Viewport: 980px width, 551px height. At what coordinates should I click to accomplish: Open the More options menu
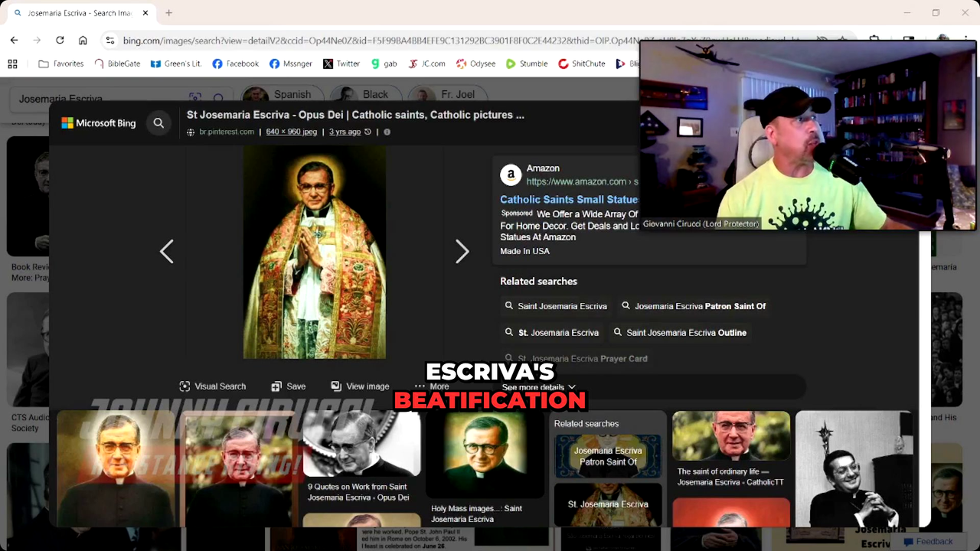(432, 386)
